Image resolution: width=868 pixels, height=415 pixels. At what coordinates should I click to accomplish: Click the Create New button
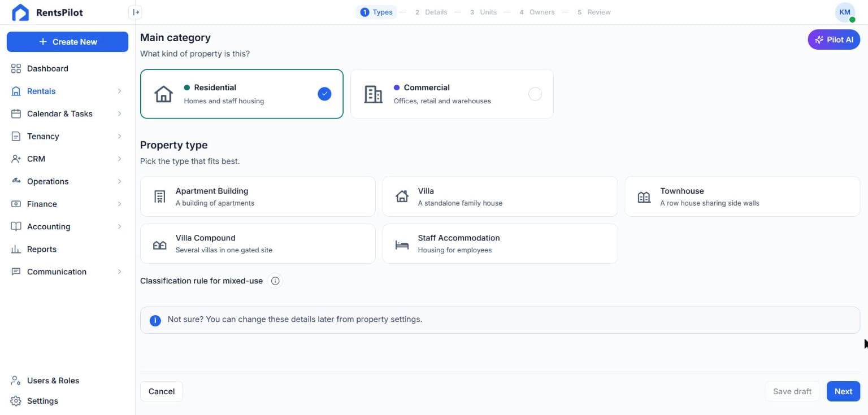[x=67, y=42]
